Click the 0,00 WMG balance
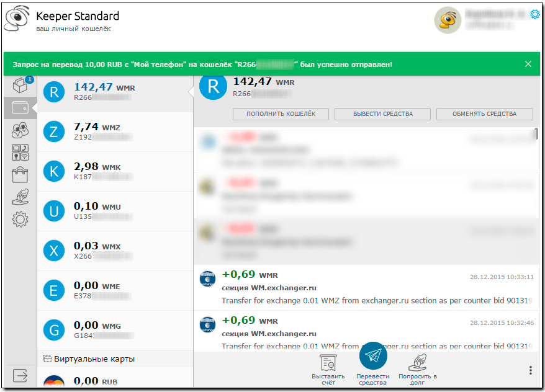This screenshot has width=545, height=392. point(97,325)
